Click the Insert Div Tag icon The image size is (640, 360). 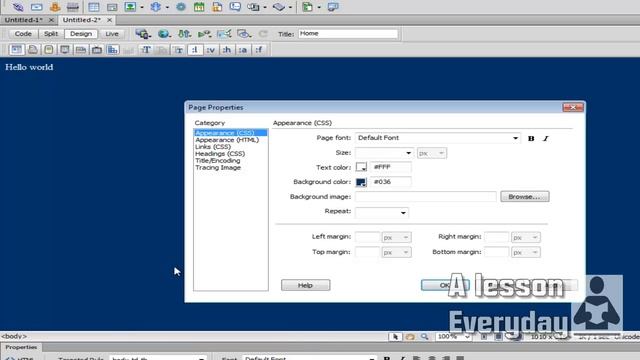pyautogui.click(x=112, y=7)
